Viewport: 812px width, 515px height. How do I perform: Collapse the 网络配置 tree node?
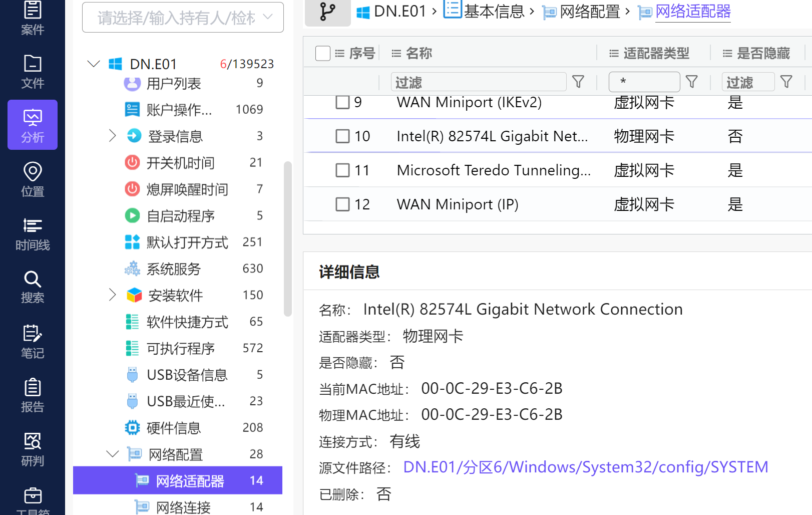(113, 454)
